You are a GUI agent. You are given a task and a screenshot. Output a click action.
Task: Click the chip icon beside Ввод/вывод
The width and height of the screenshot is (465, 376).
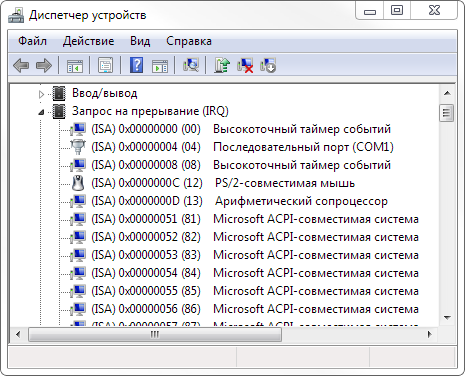pos(59,93)
